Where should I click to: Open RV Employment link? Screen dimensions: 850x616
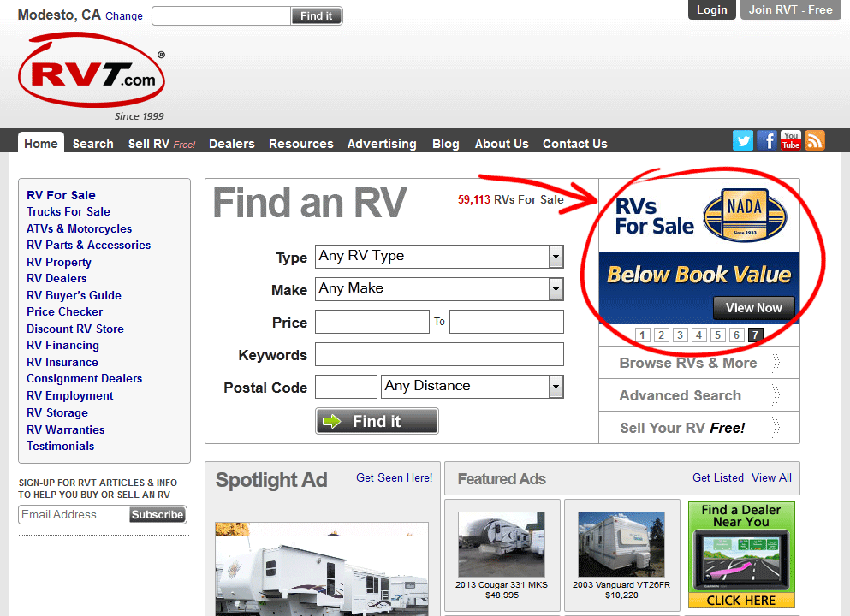70,395
